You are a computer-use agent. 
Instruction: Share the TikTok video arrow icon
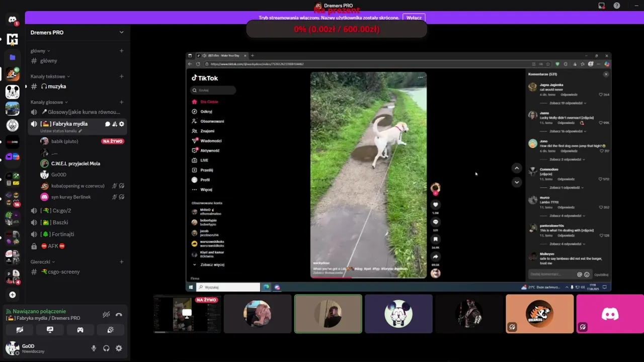coord(436,256)
